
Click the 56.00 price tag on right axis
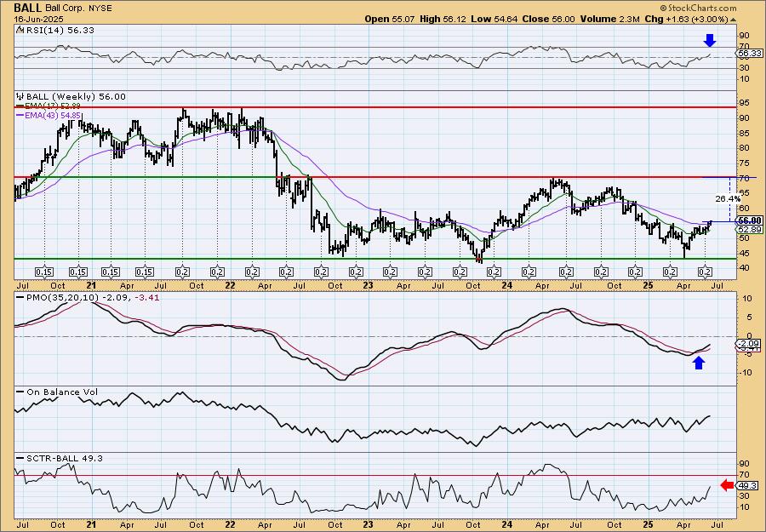click(749, 220)
